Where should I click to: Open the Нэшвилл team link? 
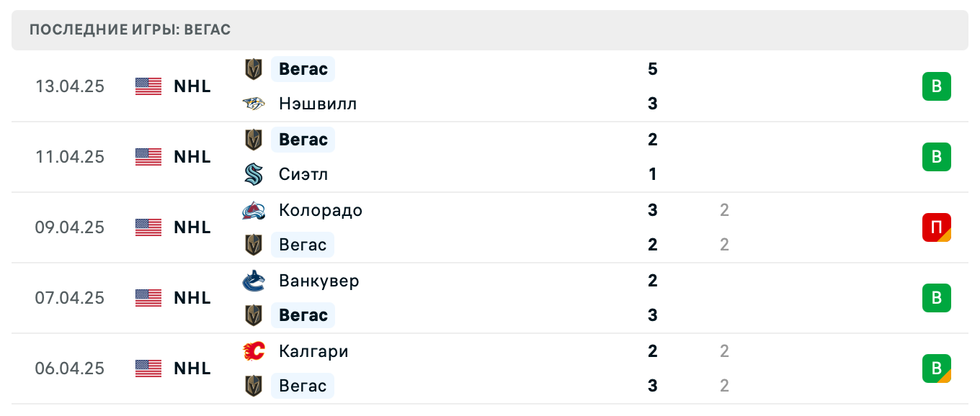[x=318, y=104]
